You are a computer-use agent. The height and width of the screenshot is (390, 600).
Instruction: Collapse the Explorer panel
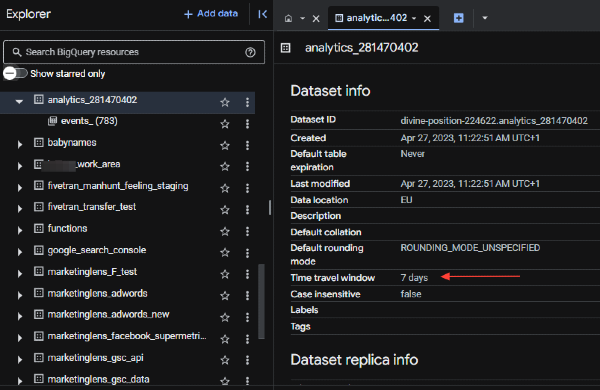point(262,14)
